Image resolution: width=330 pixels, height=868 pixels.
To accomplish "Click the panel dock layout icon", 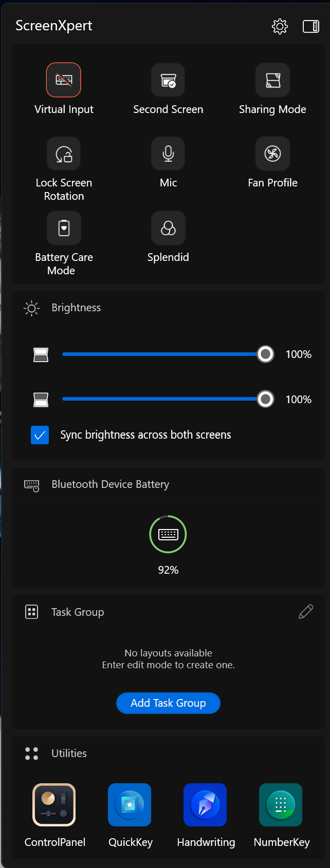I will click(x=311, y=26).
